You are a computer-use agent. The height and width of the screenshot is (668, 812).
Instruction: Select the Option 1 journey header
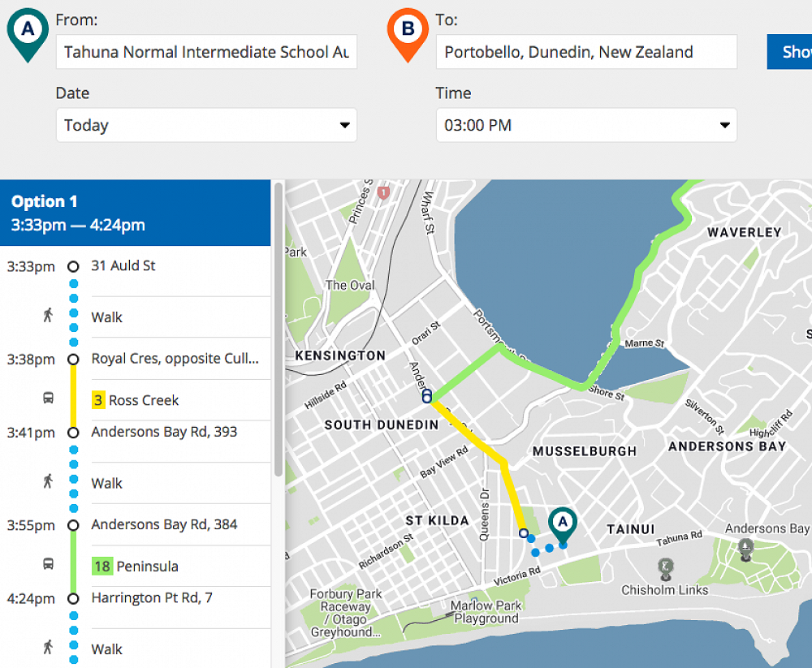point(135,213)
